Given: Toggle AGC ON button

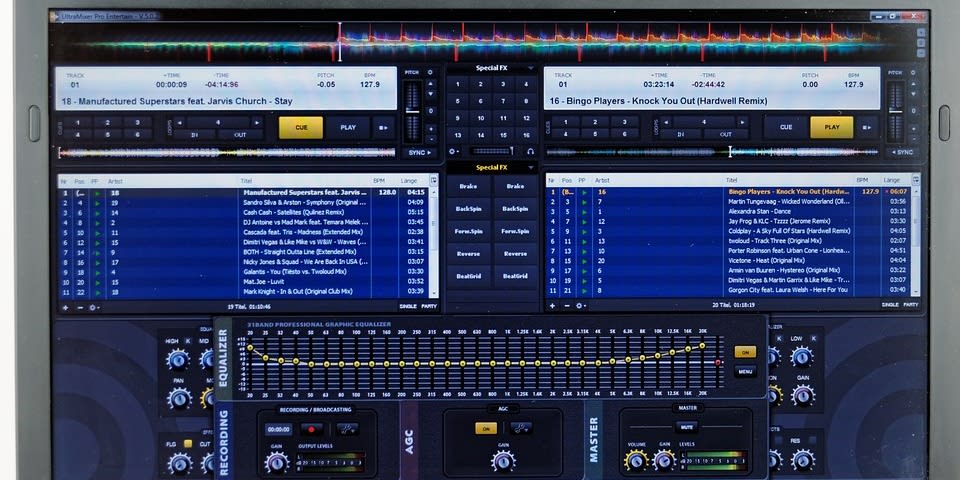Looking at the screenshot, I should 486,429.
